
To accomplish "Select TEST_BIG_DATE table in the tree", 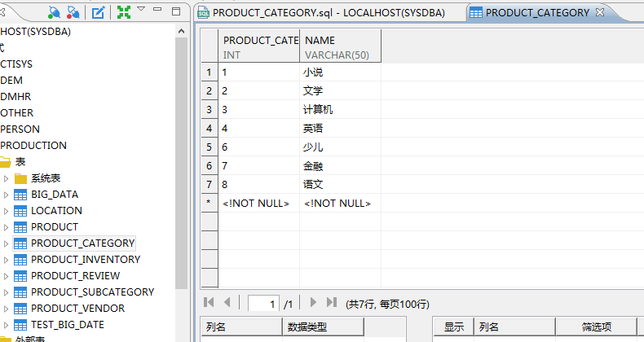I will [68, 325].
